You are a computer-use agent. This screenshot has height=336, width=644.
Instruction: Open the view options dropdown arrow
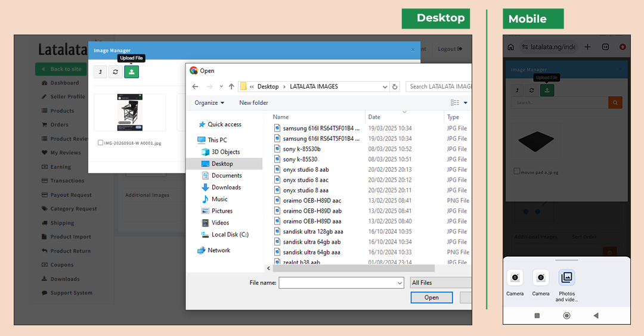point(465,102)
